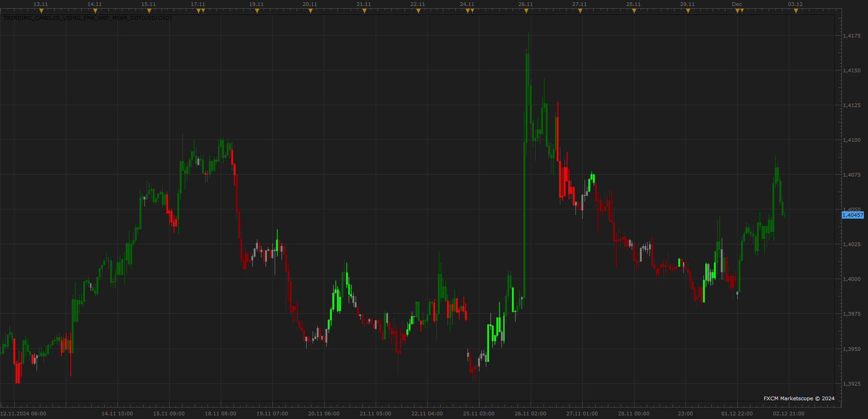The image size is (868, 419).
Task: Click the 1,4175 price axis label
Action: click(x=852, y=36)
